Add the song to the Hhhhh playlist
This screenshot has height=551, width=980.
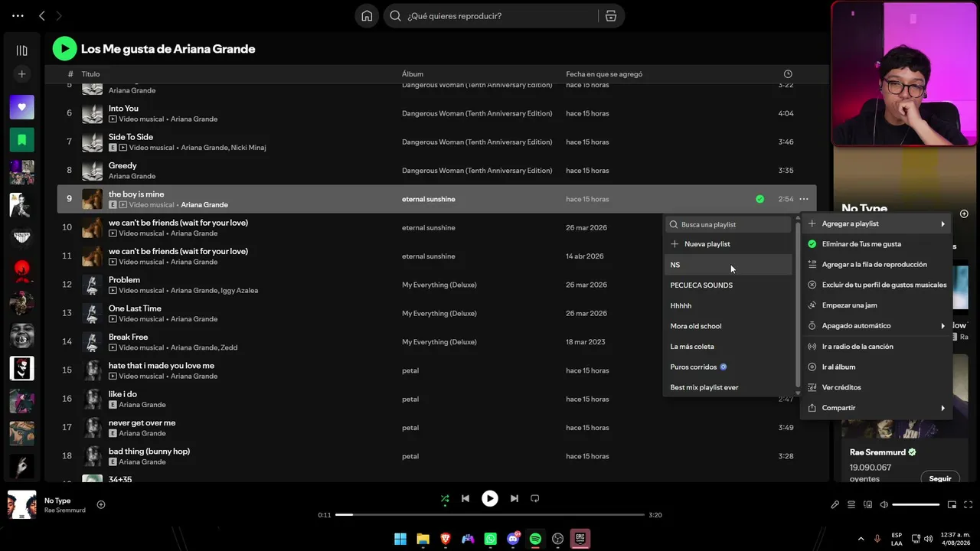(728, 306)
